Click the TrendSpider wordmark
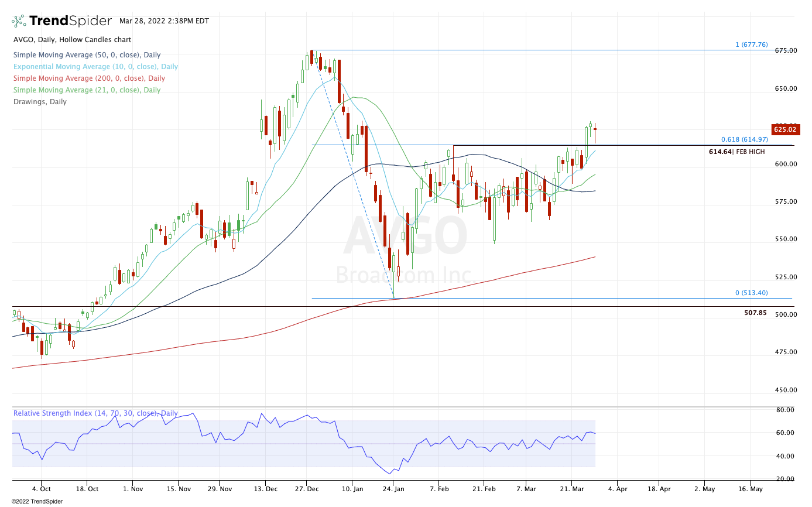Viewport: 812px width, 507px height. click(x=70, y=21)
